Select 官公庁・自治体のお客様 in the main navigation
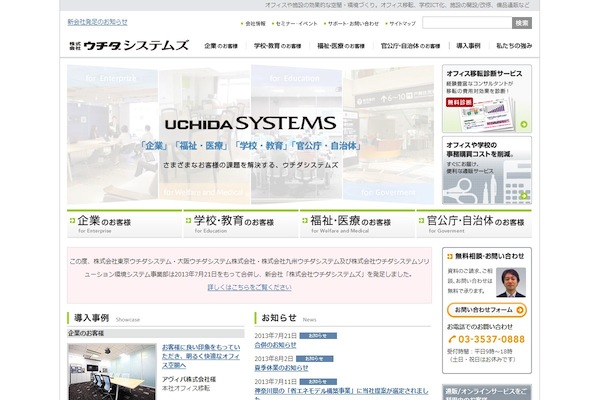Screen dimensions: 600x400 (x=410, y=46)
